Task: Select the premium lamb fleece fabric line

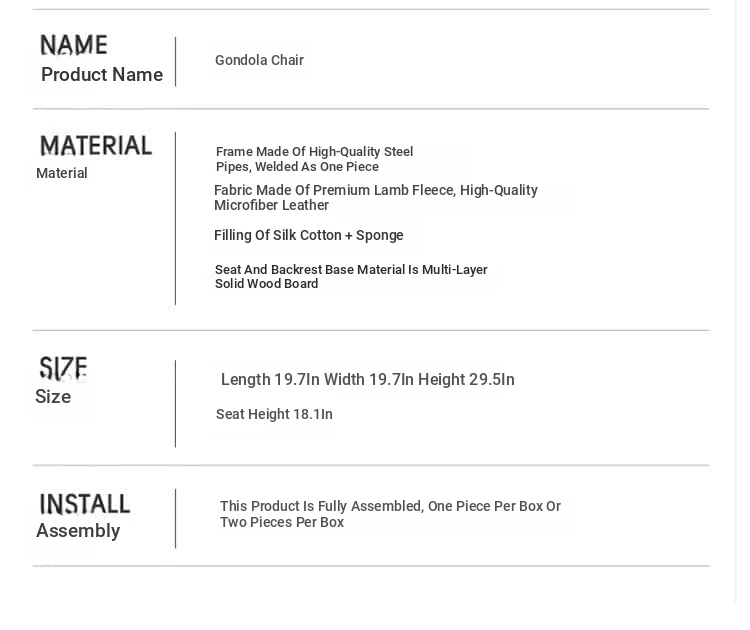Action: tap(375, 198)
